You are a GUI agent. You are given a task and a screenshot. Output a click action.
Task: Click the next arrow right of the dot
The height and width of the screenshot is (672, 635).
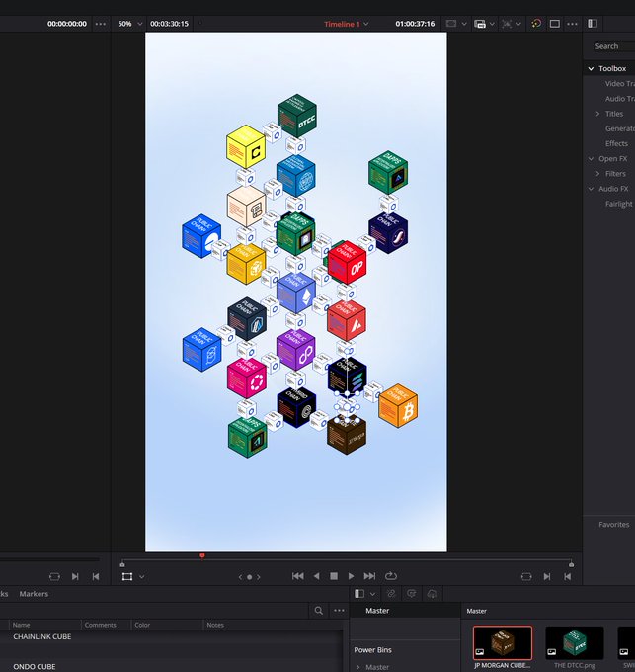click(x=258, y=577)
